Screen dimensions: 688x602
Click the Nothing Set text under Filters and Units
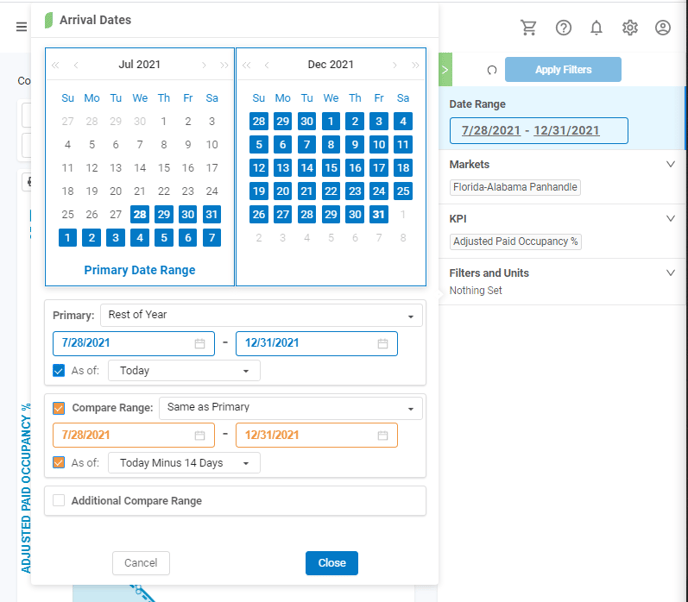pos(476,290)
